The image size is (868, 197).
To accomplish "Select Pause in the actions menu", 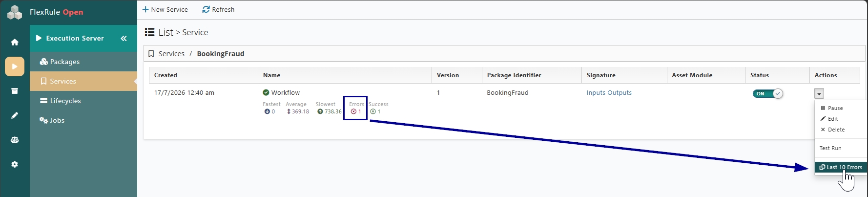I will pyautogui.click(x=832, y=108).
